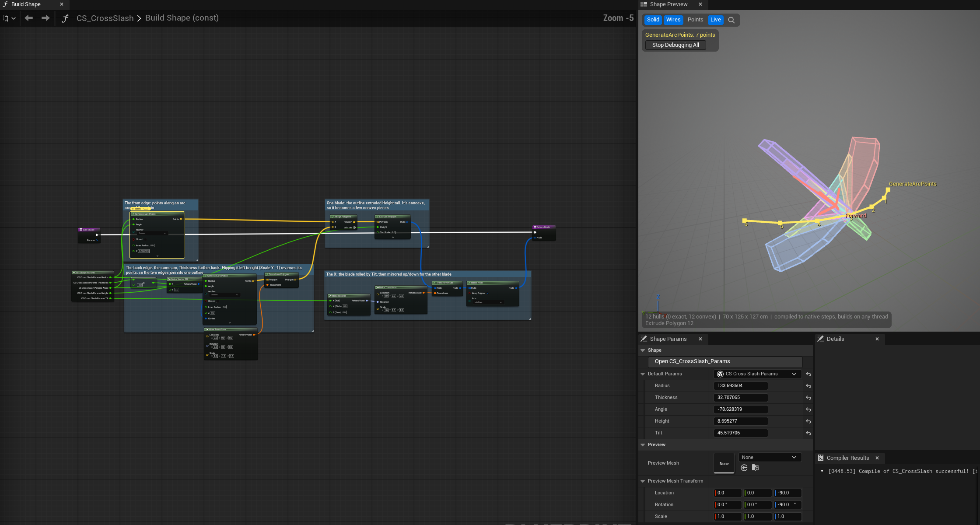Reset Radius to its default value
This screenshot has height=525, width=980.
[808, 386]
